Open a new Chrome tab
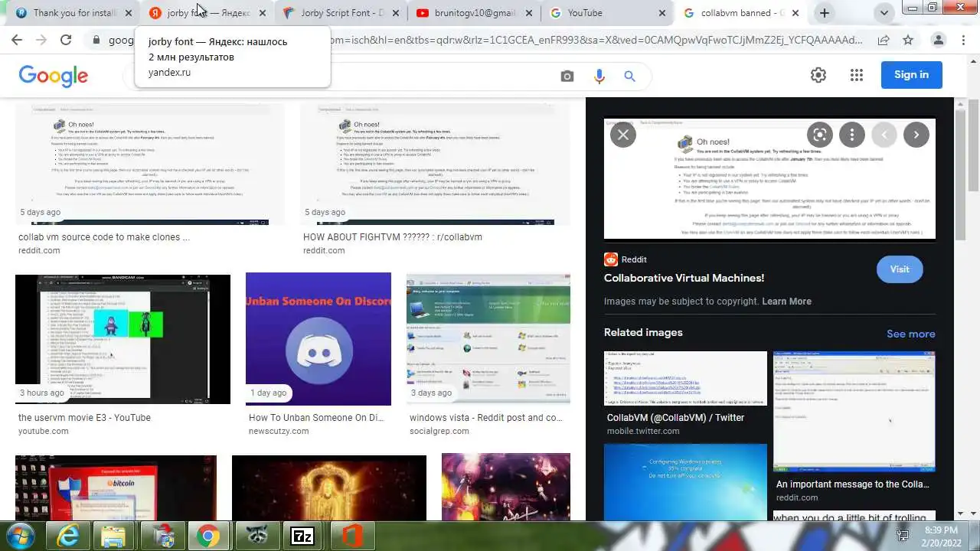The height and width of the screenshot is (551, 980). pyautogui.click(x=825, y=13)
